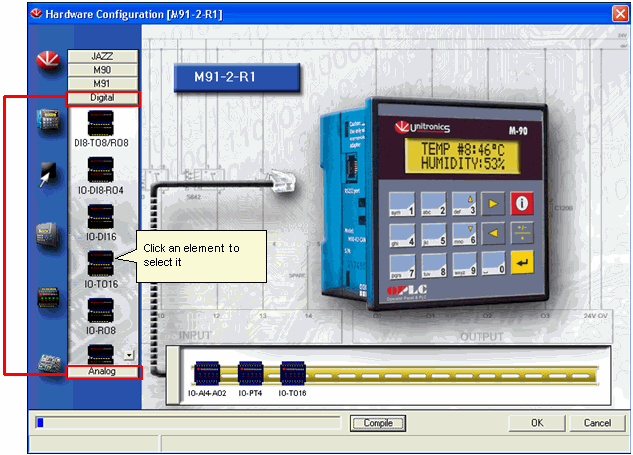The height and width of the screenshot is (455, 633).
Task: Click the OPLC keypad key 0
Action: tap(493, 263)
